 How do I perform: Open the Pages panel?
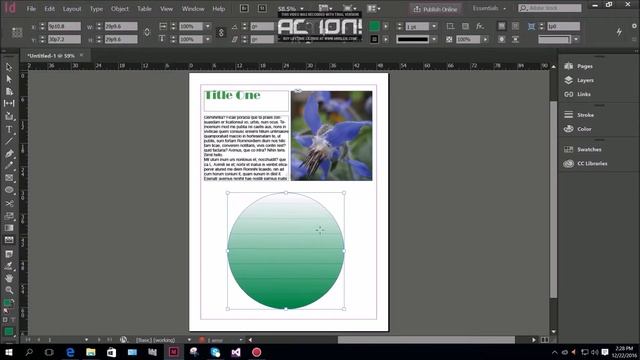tap(585, 66)
